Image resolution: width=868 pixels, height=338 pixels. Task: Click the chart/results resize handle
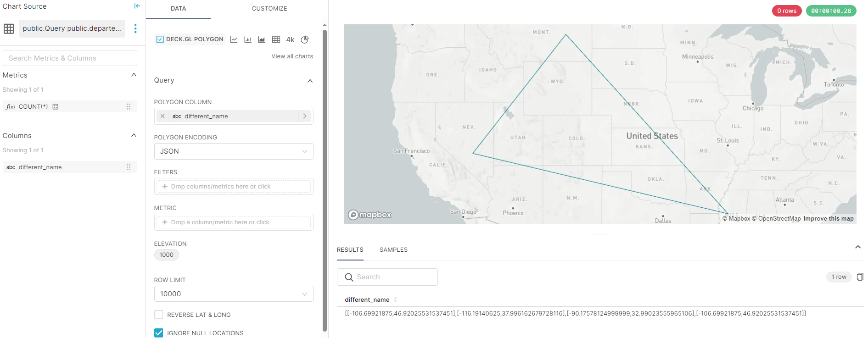(x=600, y=235)
